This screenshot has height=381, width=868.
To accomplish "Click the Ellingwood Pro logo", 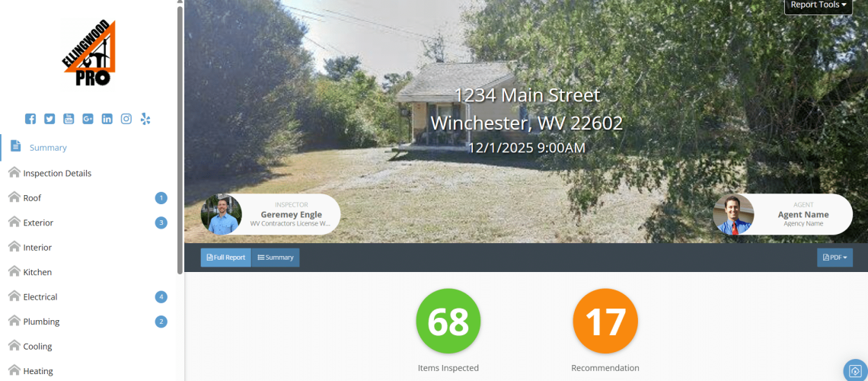I will pos(89,53).
